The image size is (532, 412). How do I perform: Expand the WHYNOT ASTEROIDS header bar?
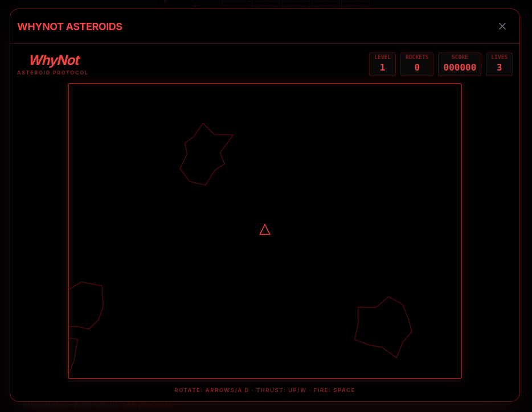tap(265, 26)
